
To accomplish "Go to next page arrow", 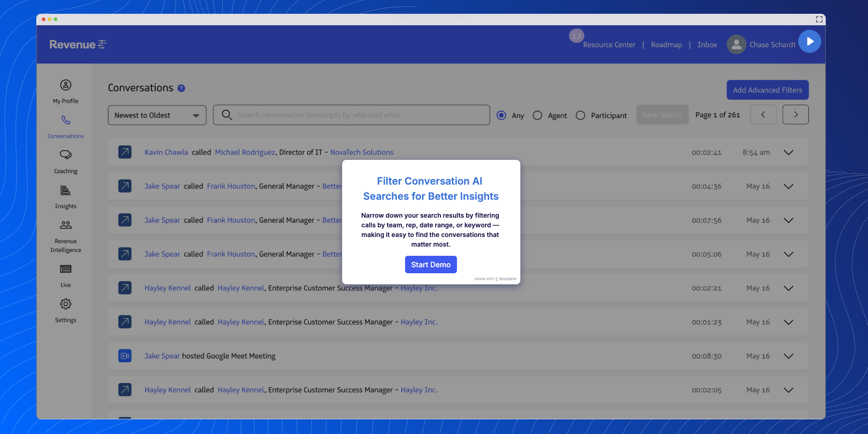I will [x=795, y=115].
